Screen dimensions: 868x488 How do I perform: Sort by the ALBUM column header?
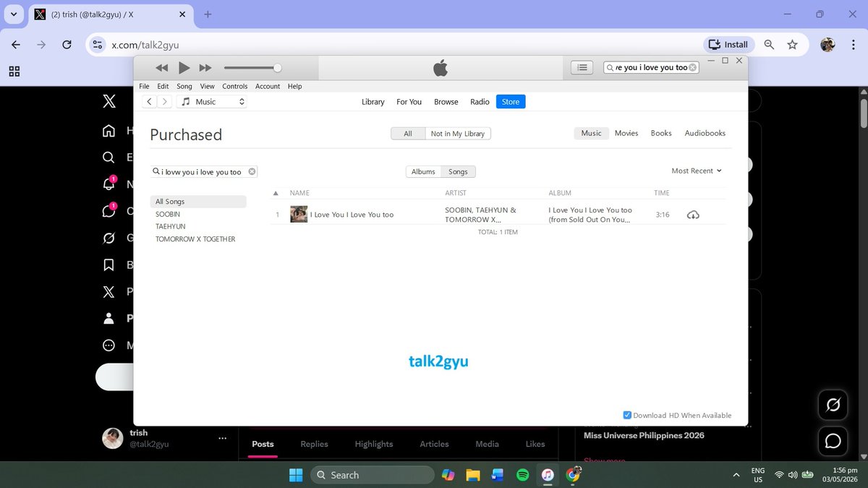(560, 193)
